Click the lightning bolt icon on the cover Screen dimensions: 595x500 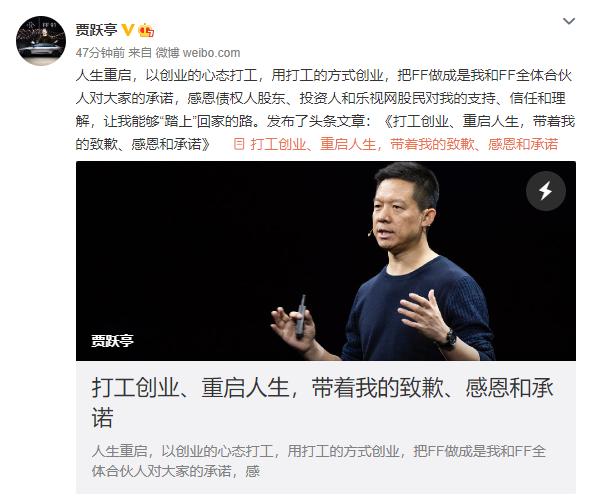546,191
